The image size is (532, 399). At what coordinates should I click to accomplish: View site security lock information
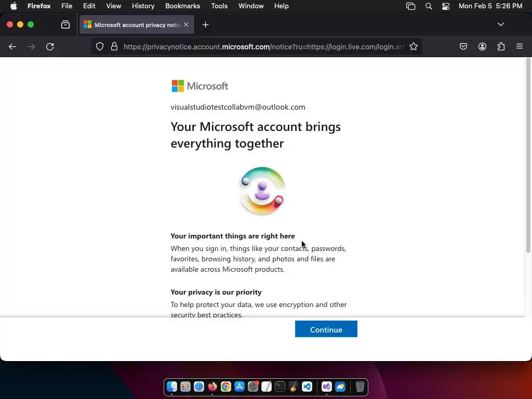click(x=114, y=46)
